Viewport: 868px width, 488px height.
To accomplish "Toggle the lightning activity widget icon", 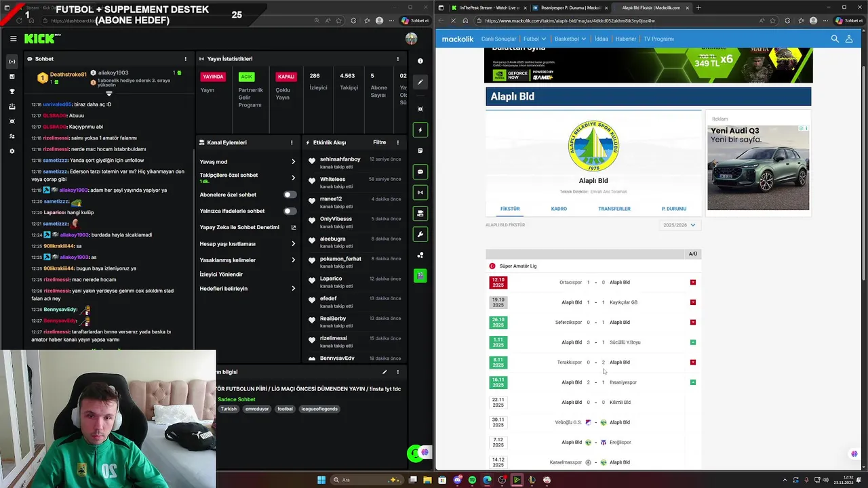I will tap(420, 130).
